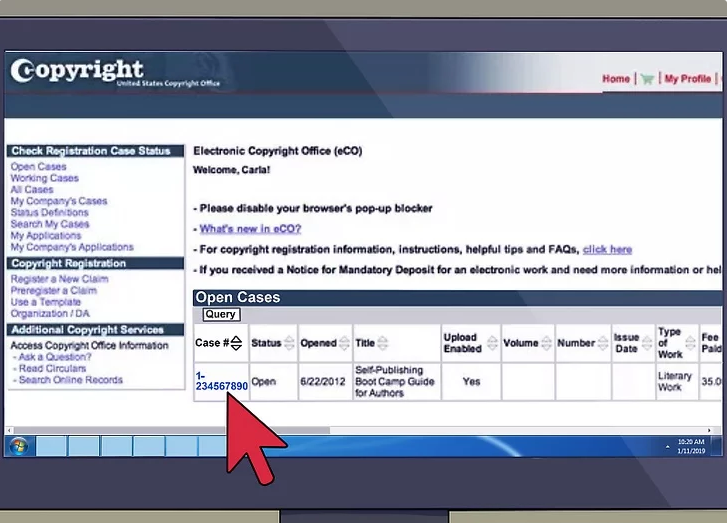Open the 'What's new in eCO?' link
The image size is (727, 523).
pos(251,228)
